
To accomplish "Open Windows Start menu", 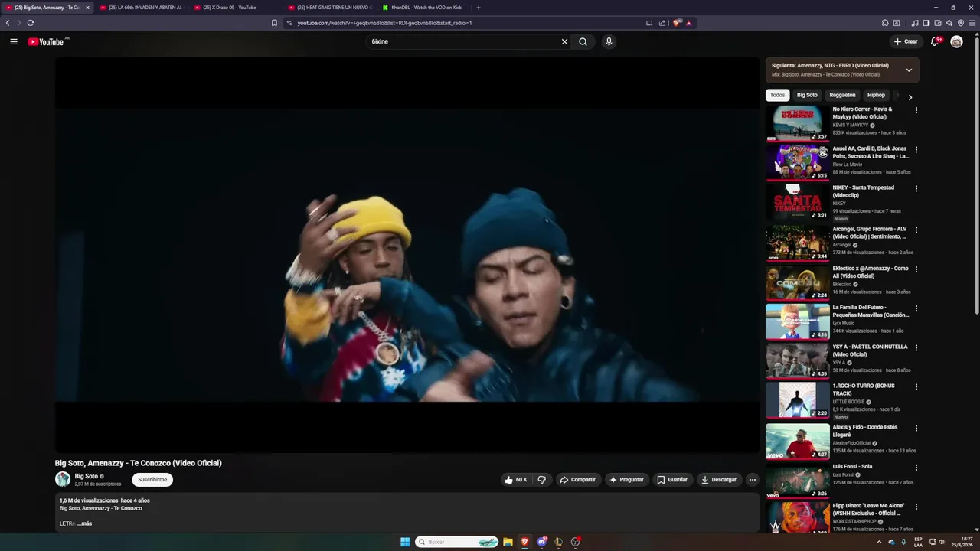I will pyautogui.click(x=405, y=542).
